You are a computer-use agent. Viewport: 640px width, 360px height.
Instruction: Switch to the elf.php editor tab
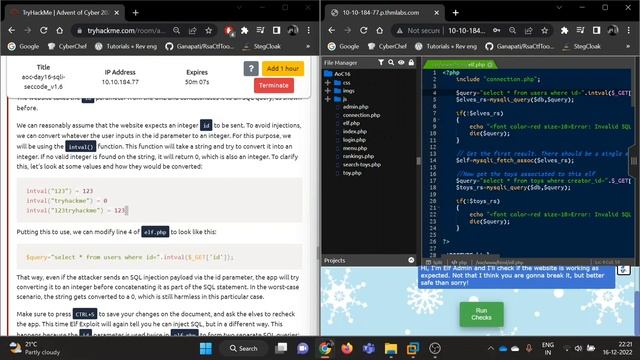[x=460, y=64]
